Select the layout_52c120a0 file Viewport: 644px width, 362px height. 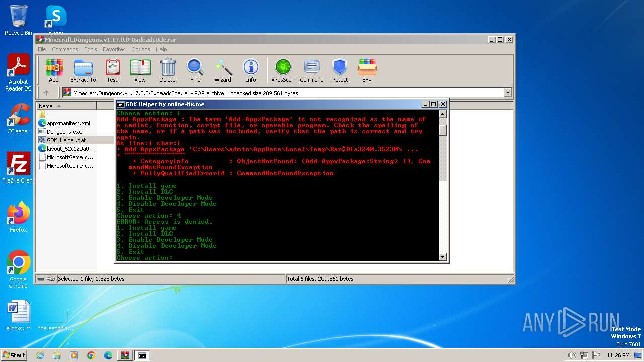coord(66,149)
